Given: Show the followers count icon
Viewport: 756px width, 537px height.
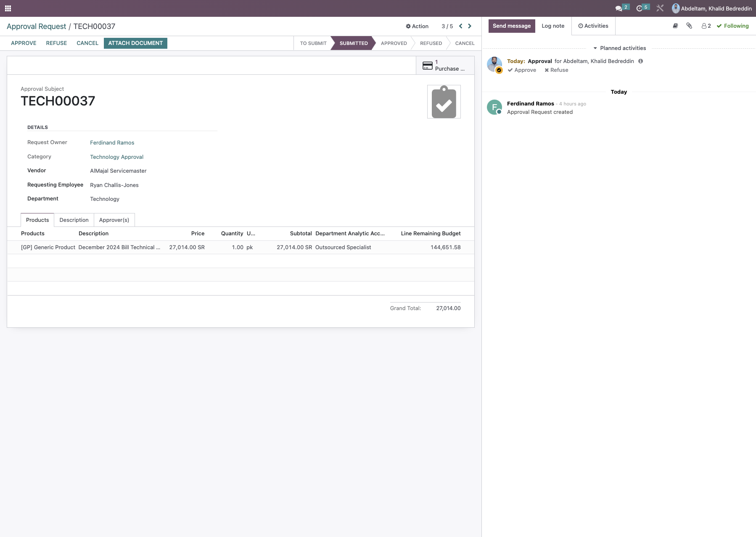Looking at the screenshot, I should pos(706,26).
